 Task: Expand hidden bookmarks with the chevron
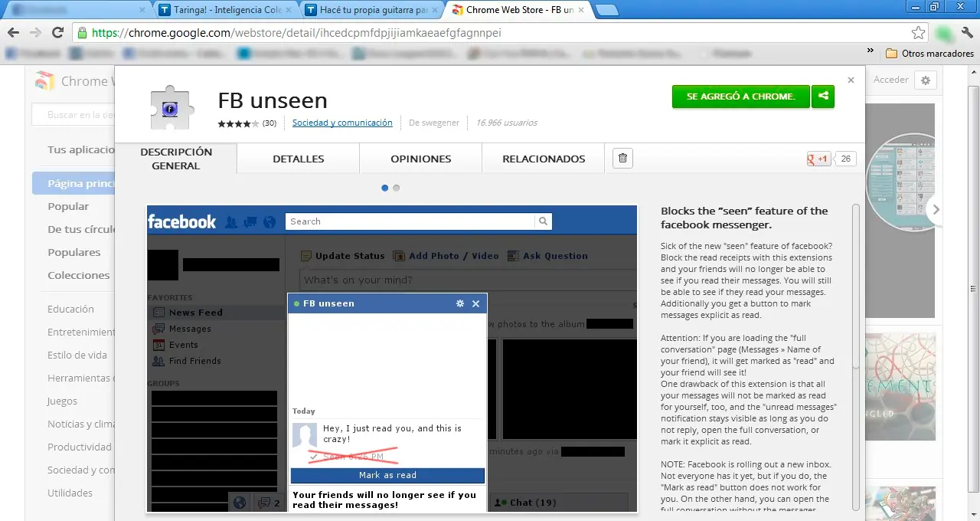click(x=871, y=51)
